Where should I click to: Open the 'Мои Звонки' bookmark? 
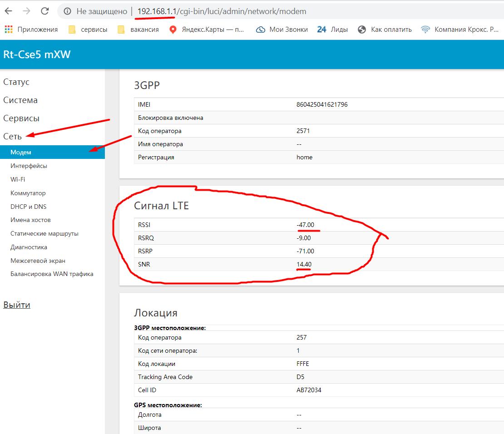click(x=282, y=30)
